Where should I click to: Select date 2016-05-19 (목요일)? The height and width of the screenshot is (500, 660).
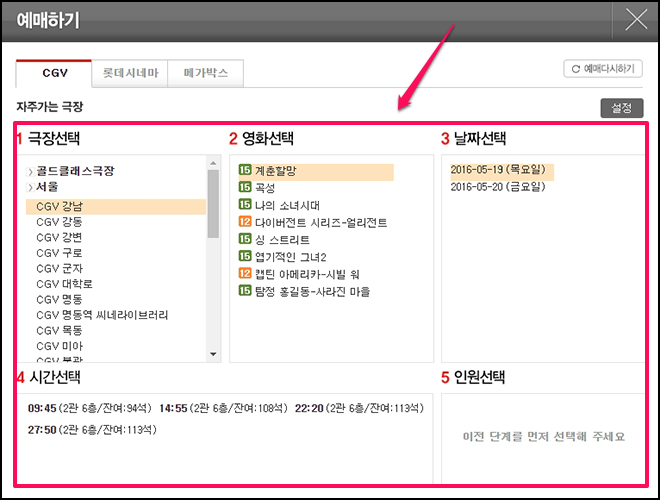(x=502, y=172)
